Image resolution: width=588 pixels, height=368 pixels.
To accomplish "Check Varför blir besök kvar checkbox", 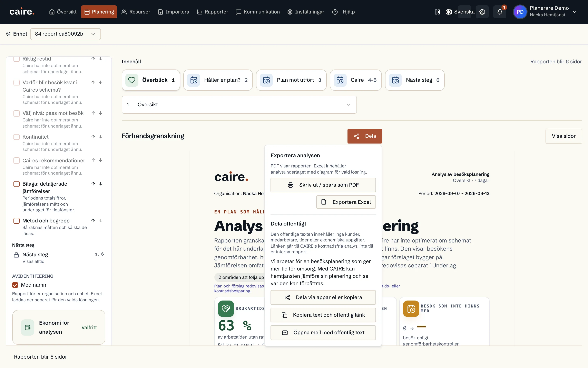I will [17, 83].
